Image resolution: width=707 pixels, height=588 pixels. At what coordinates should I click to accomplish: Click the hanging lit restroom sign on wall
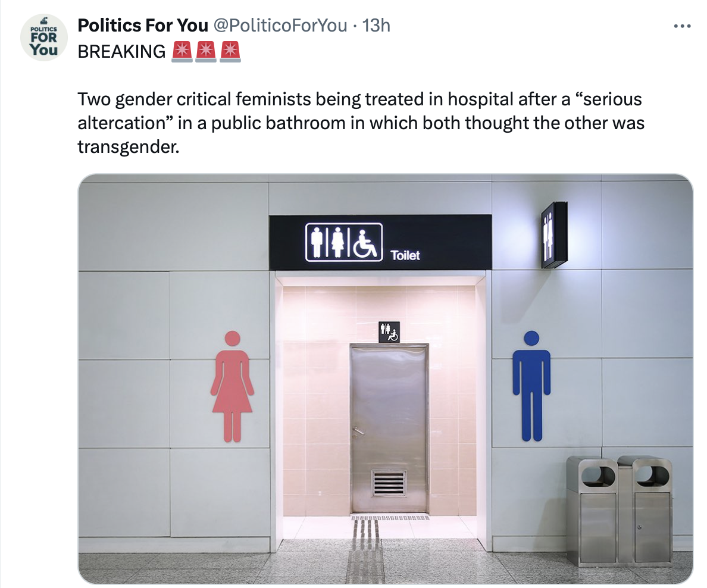[x=553, y=234]
